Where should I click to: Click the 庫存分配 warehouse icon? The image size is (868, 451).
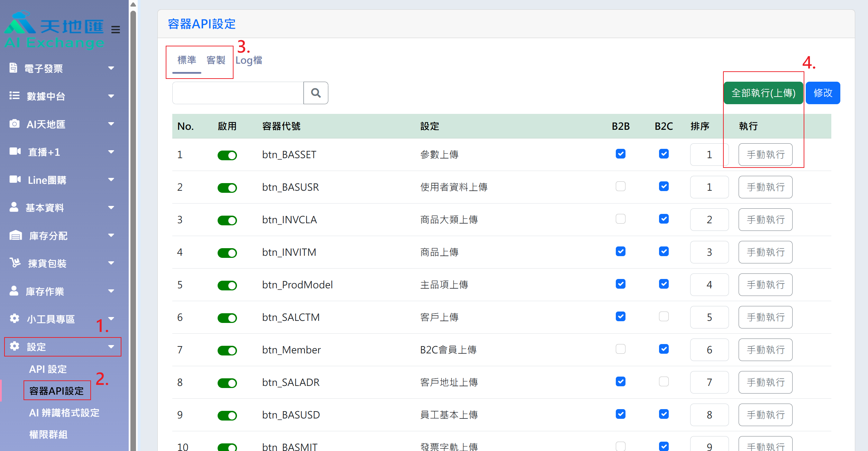[x=15, y=235]
